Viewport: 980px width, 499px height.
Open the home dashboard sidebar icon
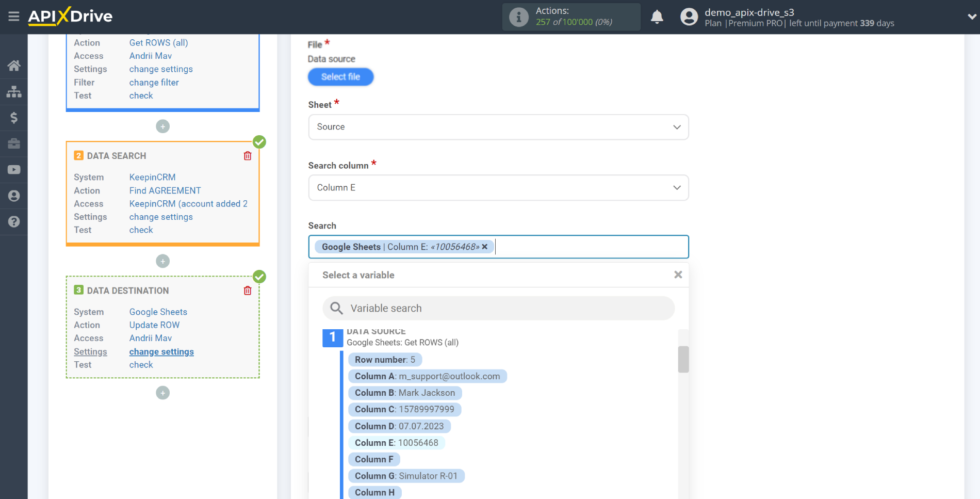[14, 66]
